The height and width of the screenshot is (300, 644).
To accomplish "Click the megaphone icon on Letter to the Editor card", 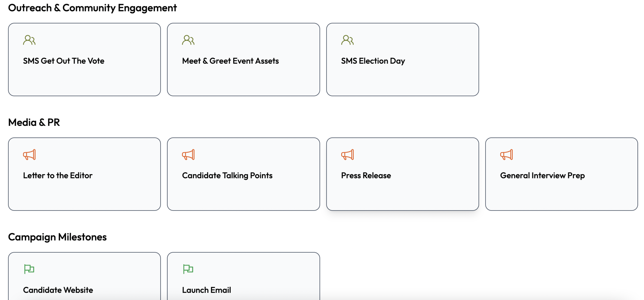I will [30, 155].
